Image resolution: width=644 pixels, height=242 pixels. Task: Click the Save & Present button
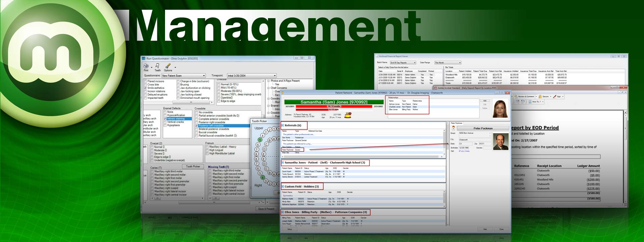pos(266,209)
